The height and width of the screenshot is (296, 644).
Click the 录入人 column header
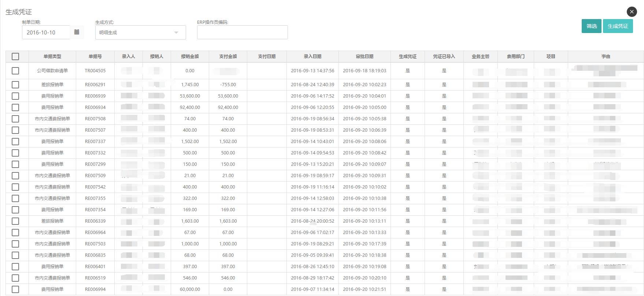point(129,56)
